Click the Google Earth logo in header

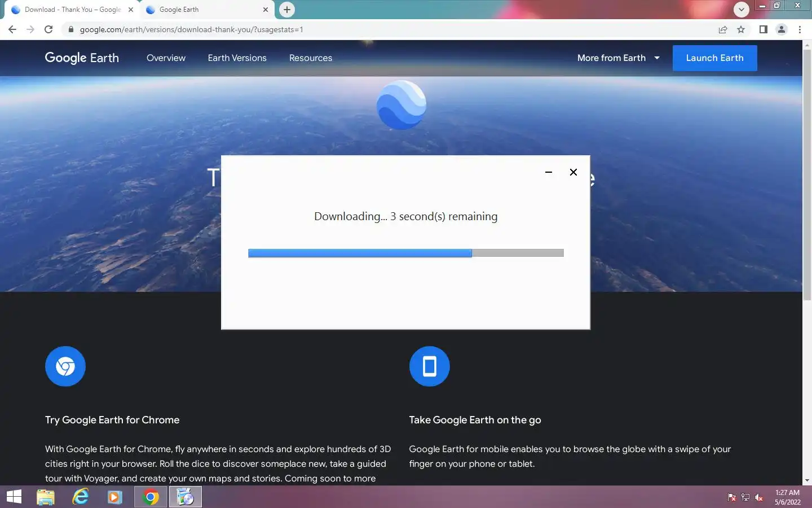[x=82, y=58]
